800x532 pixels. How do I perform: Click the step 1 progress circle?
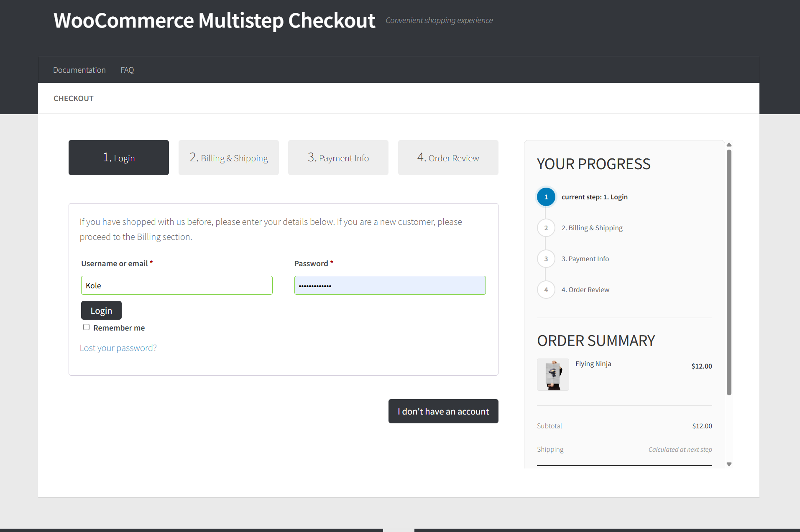(x=546, y=197)
